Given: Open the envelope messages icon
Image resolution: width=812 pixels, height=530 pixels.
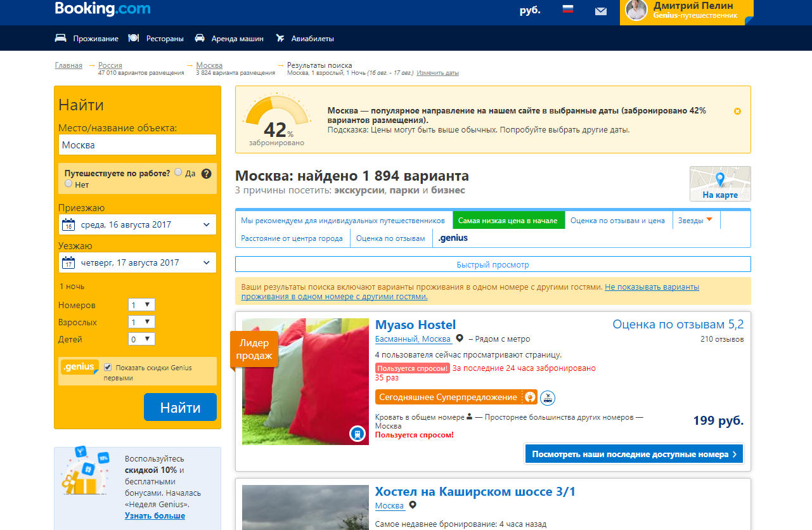Looking at the screenshot, I should tap(600, 11).
